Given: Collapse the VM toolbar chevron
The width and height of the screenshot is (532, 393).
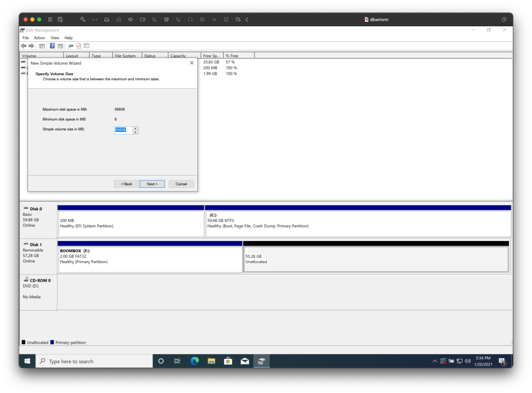Looking at the screenshot, I should (x=247, y=19).
